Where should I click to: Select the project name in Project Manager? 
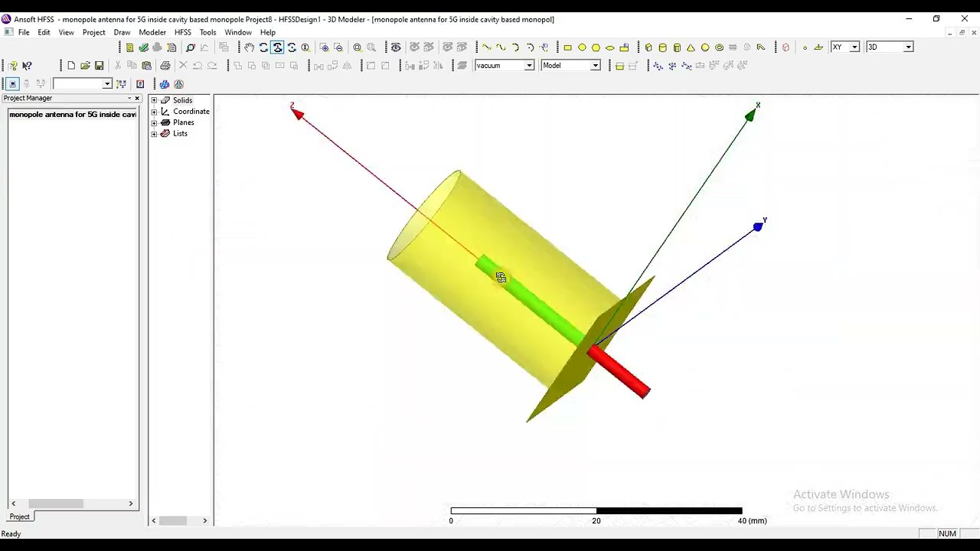tap(73, 114)
